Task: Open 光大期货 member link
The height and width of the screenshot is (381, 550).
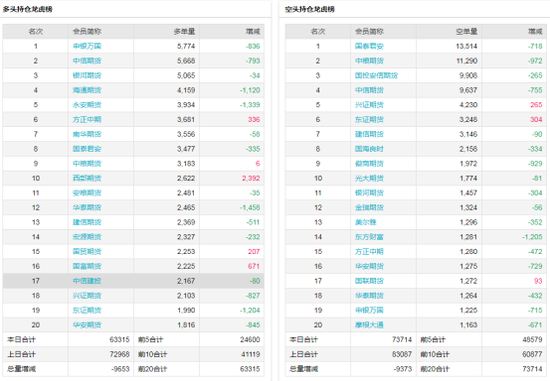Action: [x=369, y=178]
